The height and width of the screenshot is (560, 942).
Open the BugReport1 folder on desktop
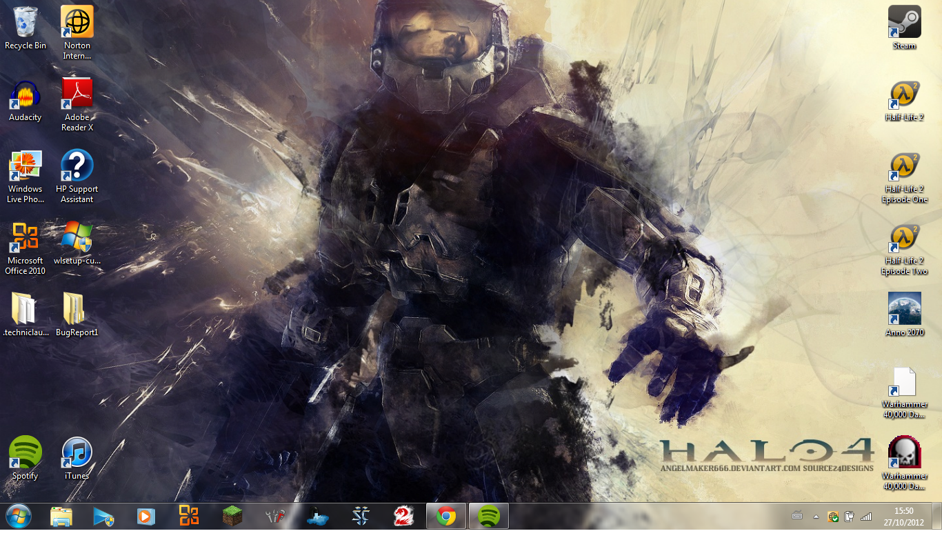point(77,310)
